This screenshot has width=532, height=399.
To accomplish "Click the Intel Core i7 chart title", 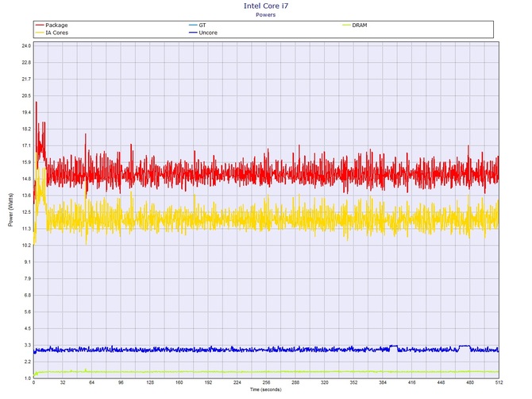I will [266, 6].
